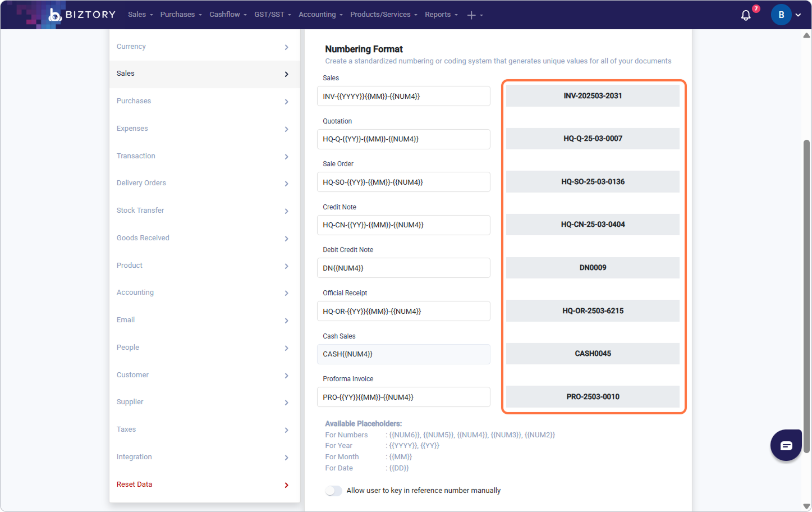
Task: Click the Sales numbering format field
Action: coord(403,96)
